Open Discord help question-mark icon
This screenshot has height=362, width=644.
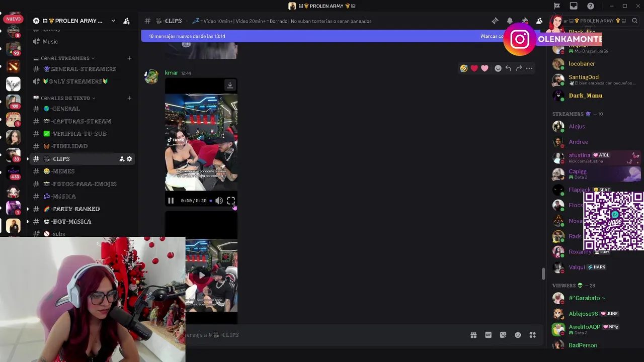(591, 6)
